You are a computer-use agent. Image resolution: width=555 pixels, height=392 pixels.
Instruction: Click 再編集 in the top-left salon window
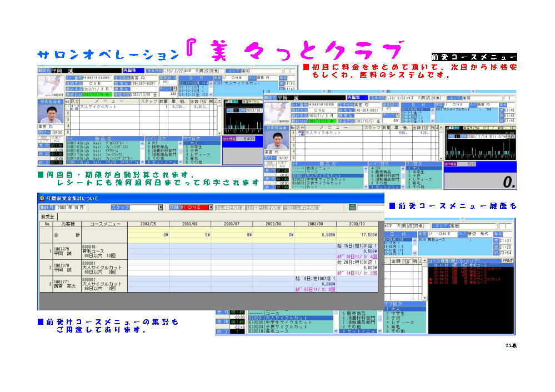click(x=133, y=71)
